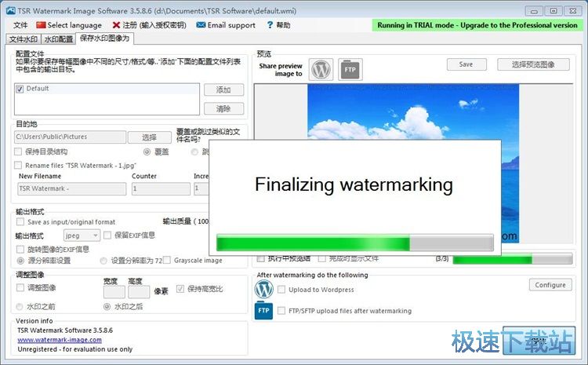The width and height of the screenshot is (588, 365).
Task: Enable Rename files checkbox
Action: tap(18, 165)
